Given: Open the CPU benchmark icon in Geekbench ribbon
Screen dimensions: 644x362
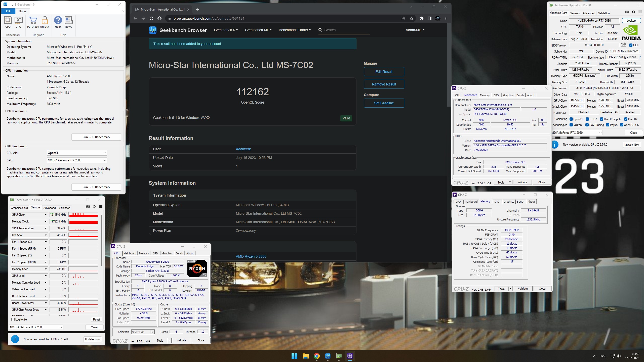Looking at the screenshot, I should [x=8, y=22].
